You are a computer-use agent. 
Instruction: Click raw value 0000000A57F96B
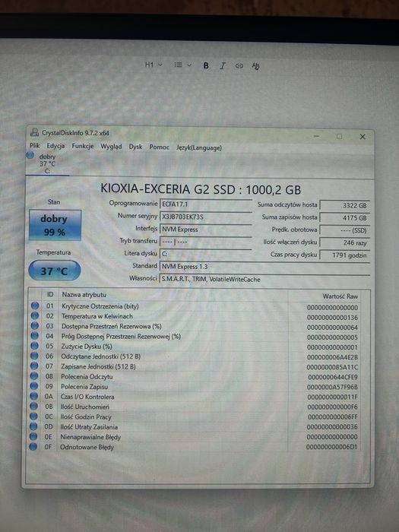(332, 387)
